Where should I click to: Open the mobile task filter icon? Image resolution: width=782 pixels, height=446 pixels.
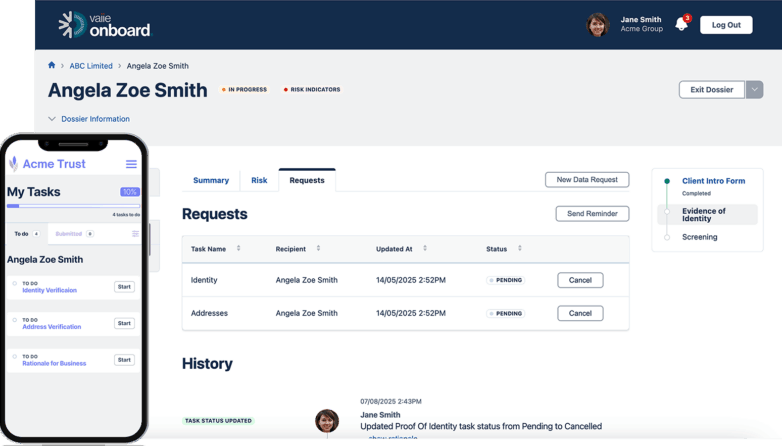(x=136, y=234)
